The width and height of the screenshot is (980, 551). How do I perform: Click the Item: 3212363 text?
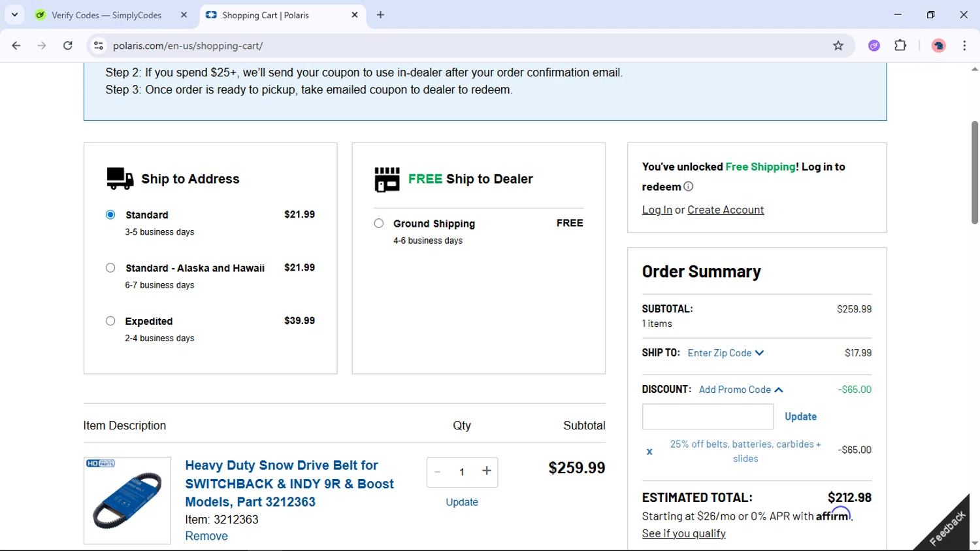point(221,520)
